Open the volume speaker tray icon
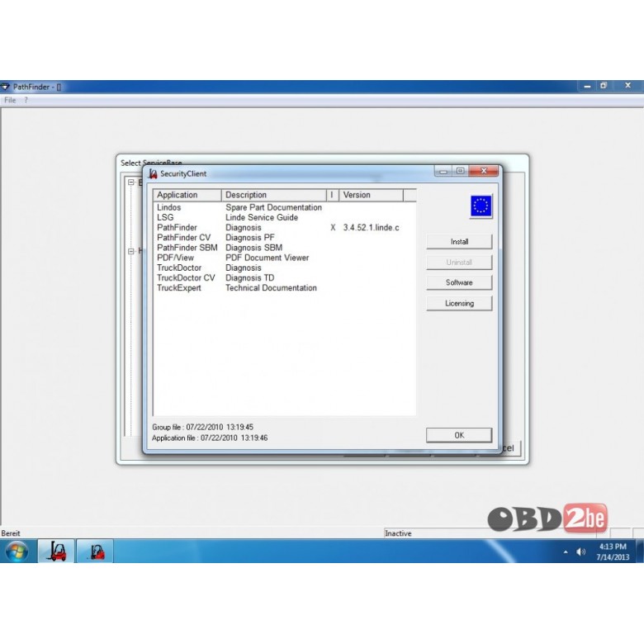This screenshot has height=644, width=644. [x=580, y=552]
